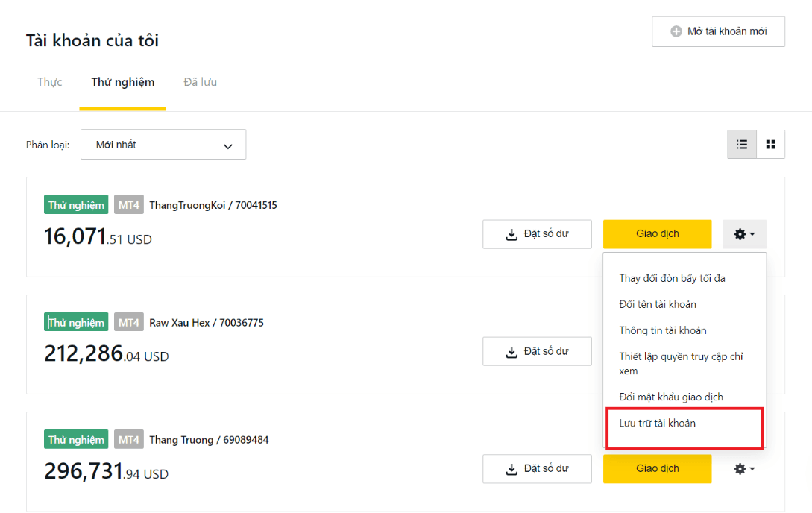Click Thử nghiệm badge on ThangTruongKoi account
The image size is (812, 513).
click(76, 205)
